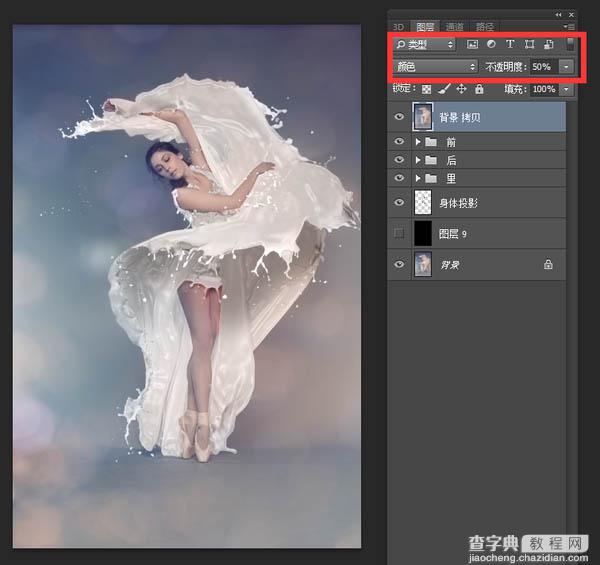The width and height of the screenshot is (600, 565).
Task: Close the Layers panel
Action: pyautogui.click(x=571, y=15)
